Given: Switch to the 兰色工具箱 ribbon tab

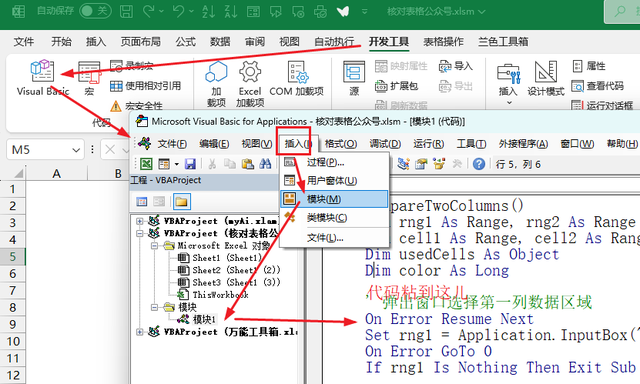Looking at the screenshot, I should pyautogui.click(x=503, y=42).
